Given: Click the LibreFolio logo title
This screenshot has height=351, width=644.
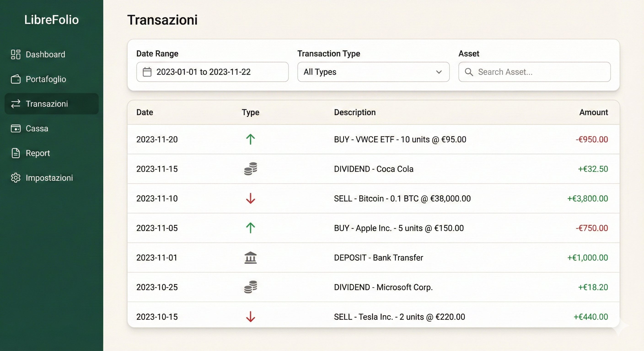Looking at the screenshot, I should 51,20.
